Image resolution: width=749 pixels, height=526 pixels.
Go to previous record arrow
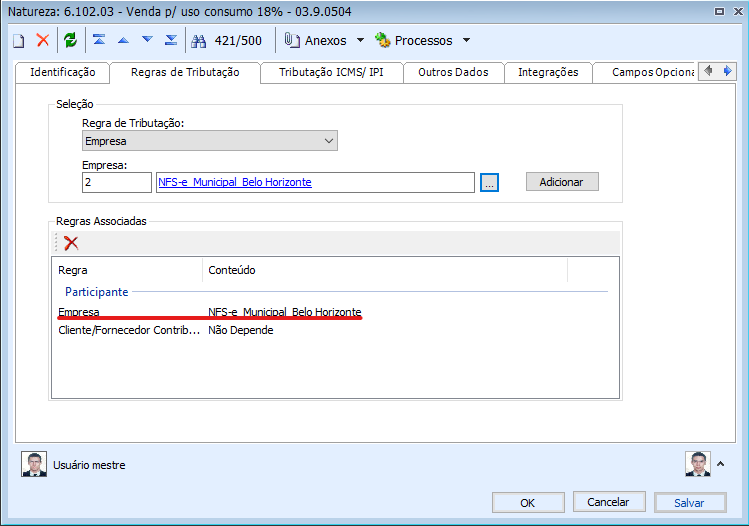[x=123, y=40]
